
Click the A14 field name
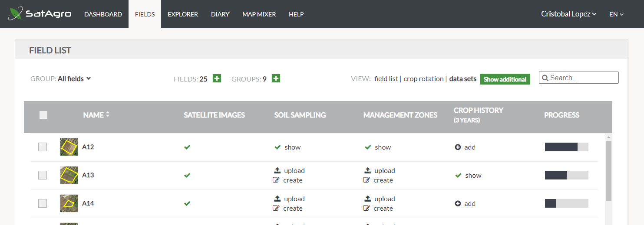[88, 203]
